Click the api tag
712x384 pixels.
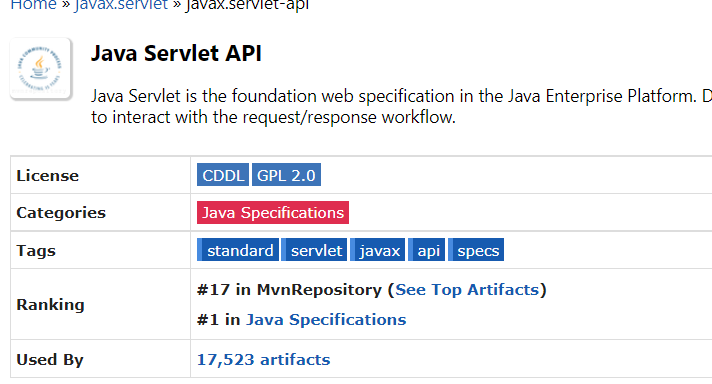(x=427, y=250)
